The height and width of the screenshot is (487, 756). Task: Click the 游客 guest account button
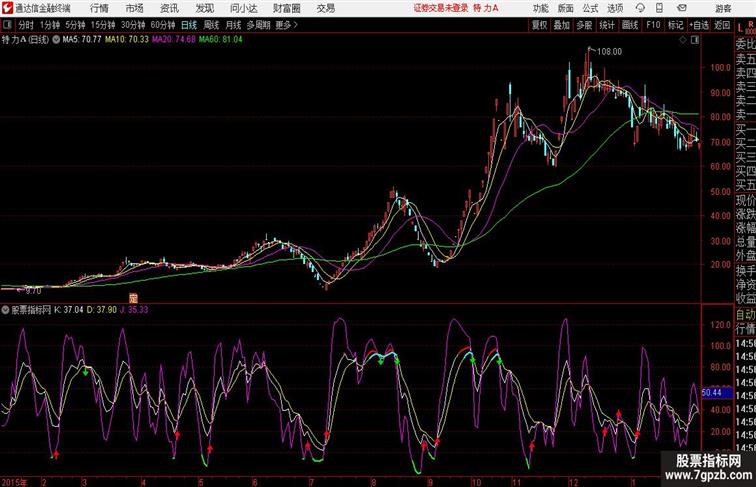pyautogui.click(x=723, y=8)
